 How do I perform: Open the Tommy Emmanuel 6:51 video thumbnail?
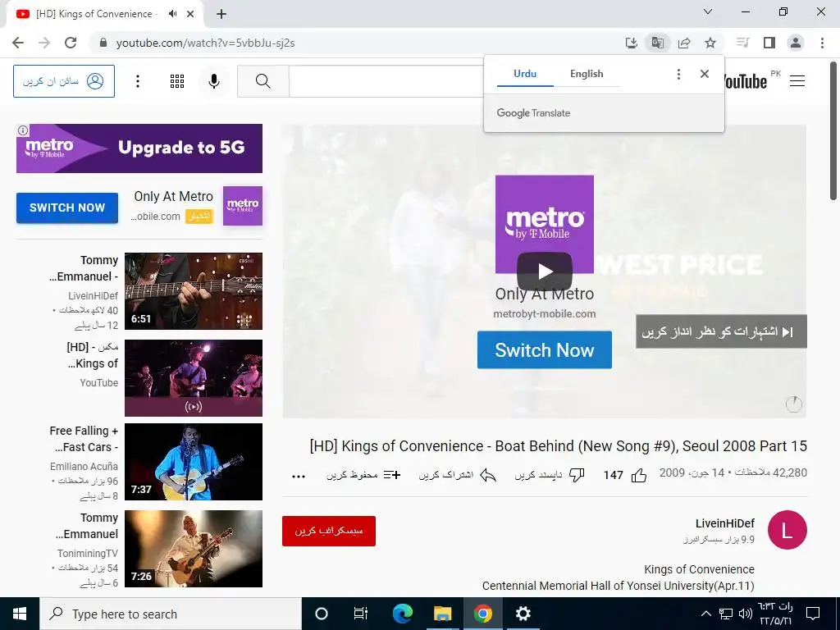[194, 291]
